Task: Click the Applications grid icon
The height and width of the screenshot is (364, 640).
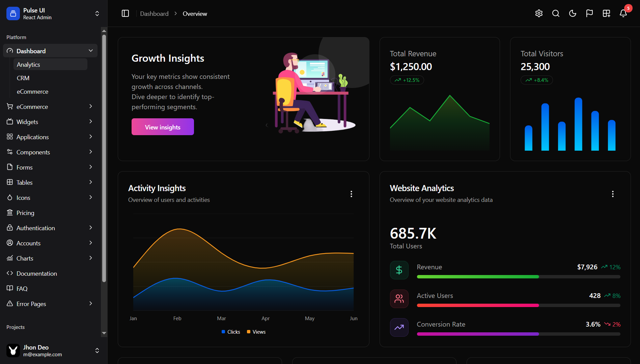Action: click(10, 136)
